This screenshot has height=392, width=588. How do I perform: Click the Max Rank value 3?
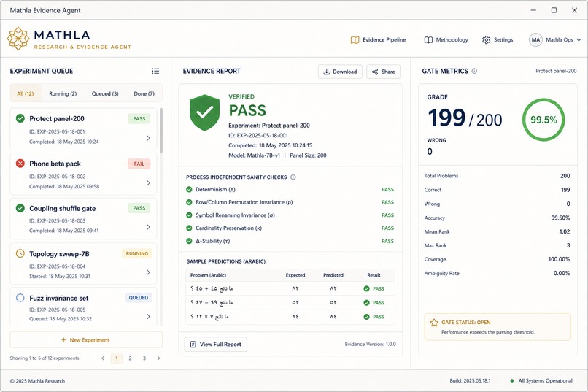(568, 245)
